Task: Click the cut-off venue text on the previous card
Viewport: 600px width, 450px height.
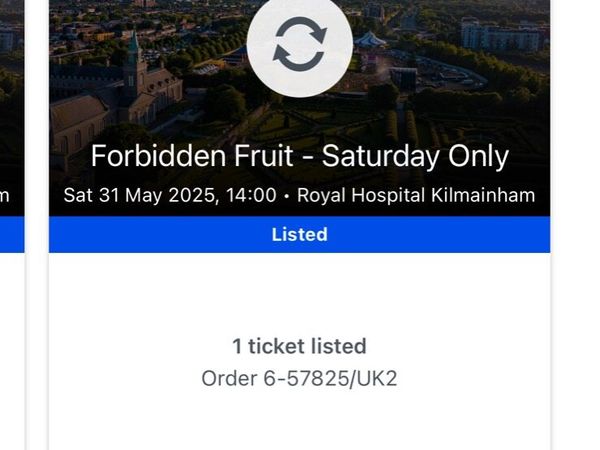Action: tap(5, 196)
